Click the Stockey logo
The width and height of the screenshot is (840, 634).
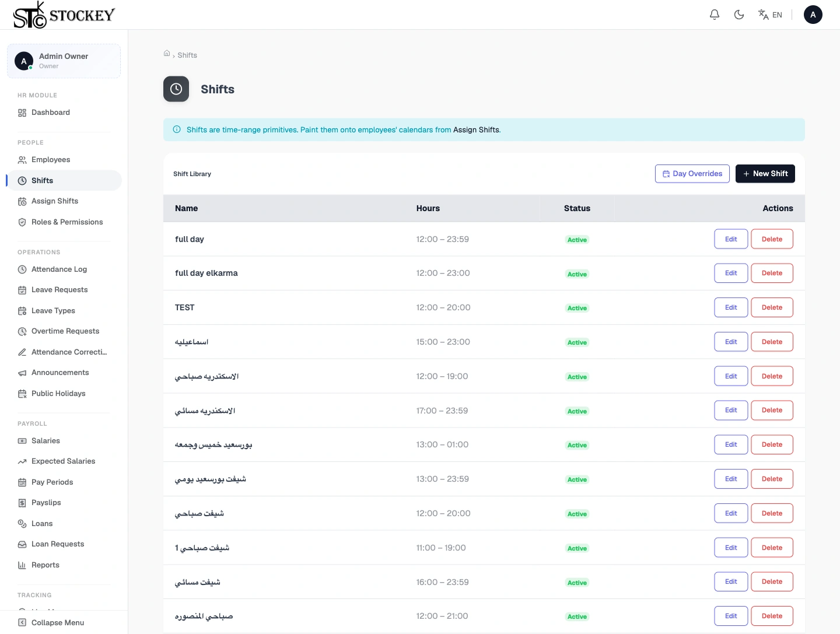64,15
